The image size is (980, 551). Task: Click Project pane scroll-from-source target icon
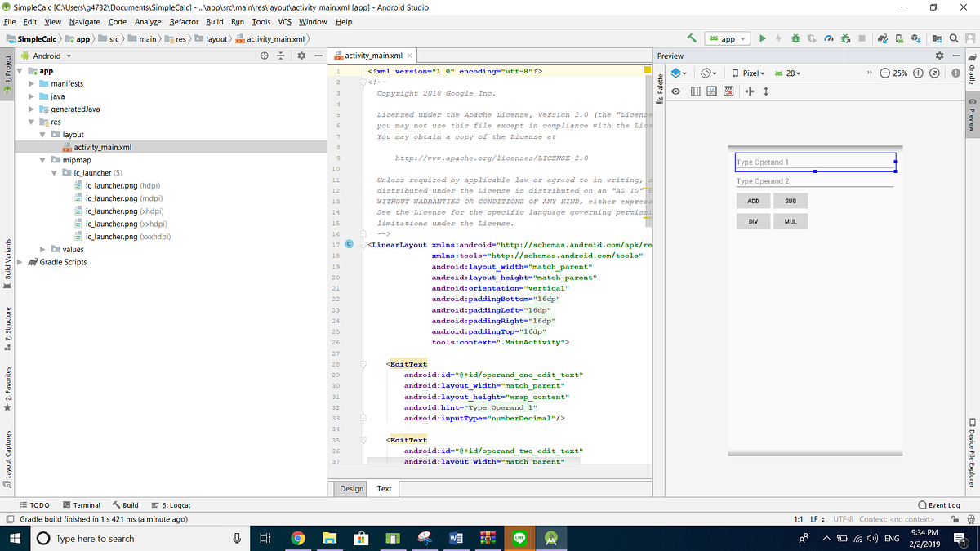click(264, 56)
